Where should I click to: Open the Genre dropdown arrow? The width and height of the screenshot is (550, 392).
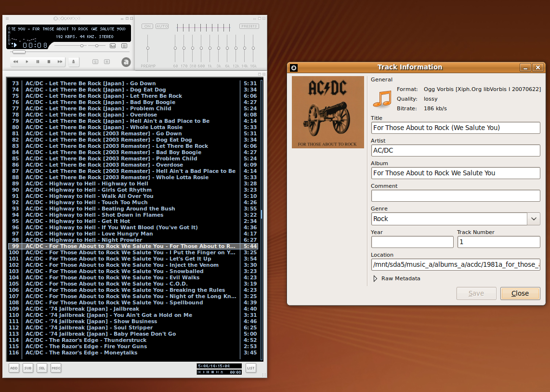(534, 219)
